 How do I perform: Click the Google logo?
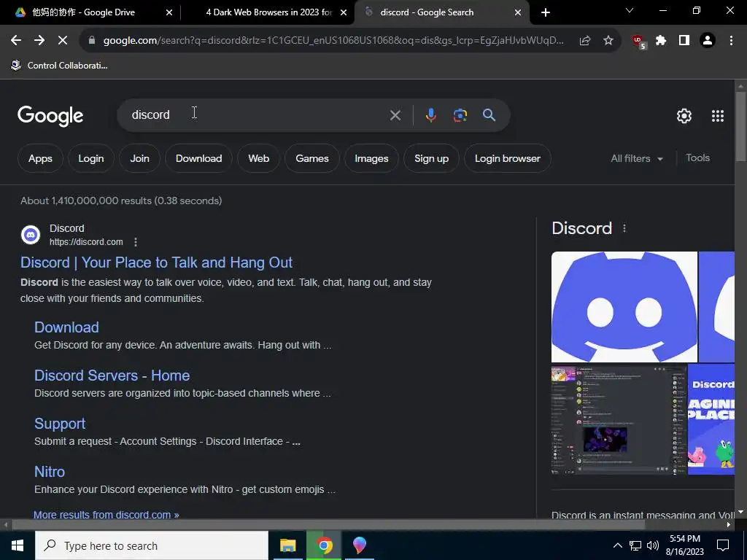pyautogui.click(x=50, y=116)
